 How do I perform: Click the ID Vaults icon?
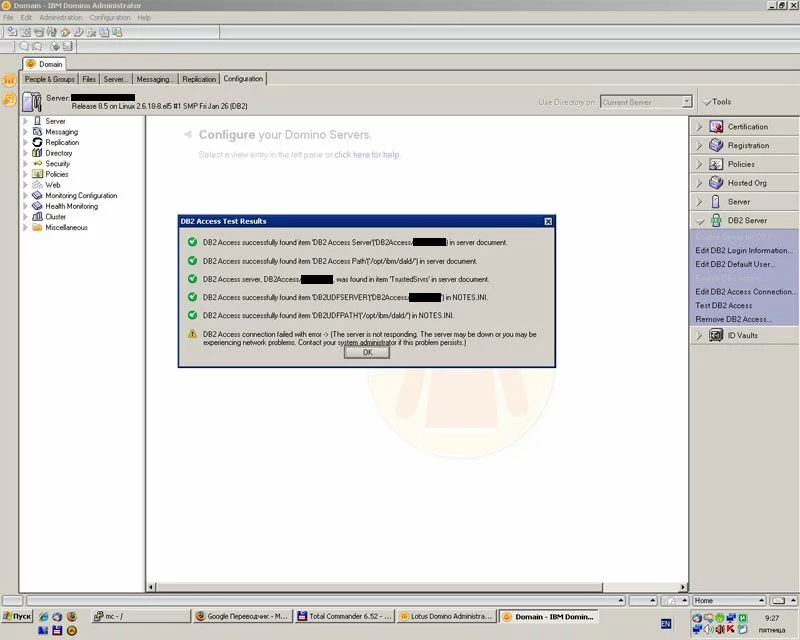716,336
